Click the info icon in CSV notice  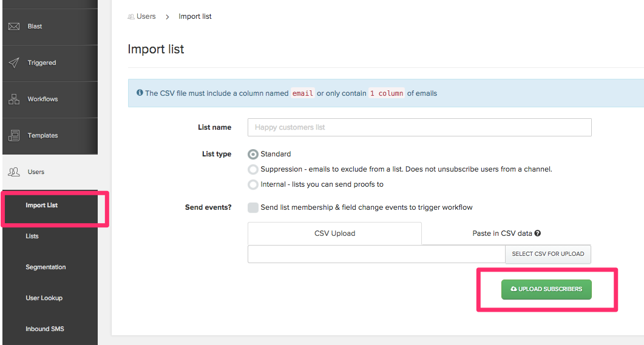point(140,93)
